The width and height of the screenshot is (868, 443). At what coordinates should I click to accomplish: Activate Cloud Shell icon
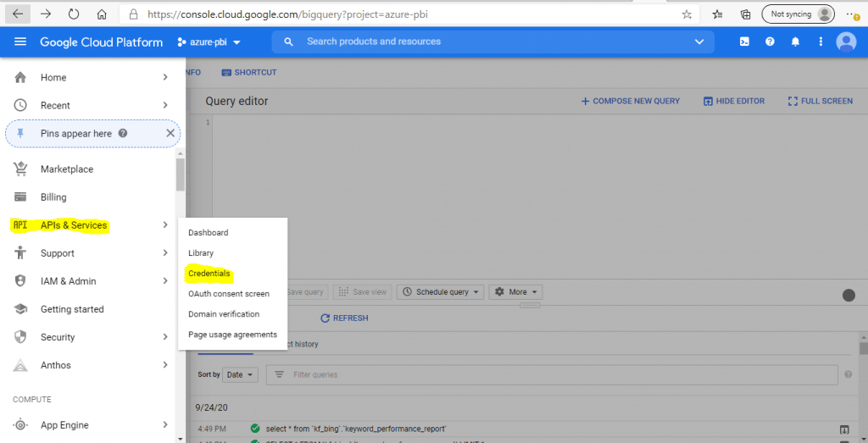(745, 42)
